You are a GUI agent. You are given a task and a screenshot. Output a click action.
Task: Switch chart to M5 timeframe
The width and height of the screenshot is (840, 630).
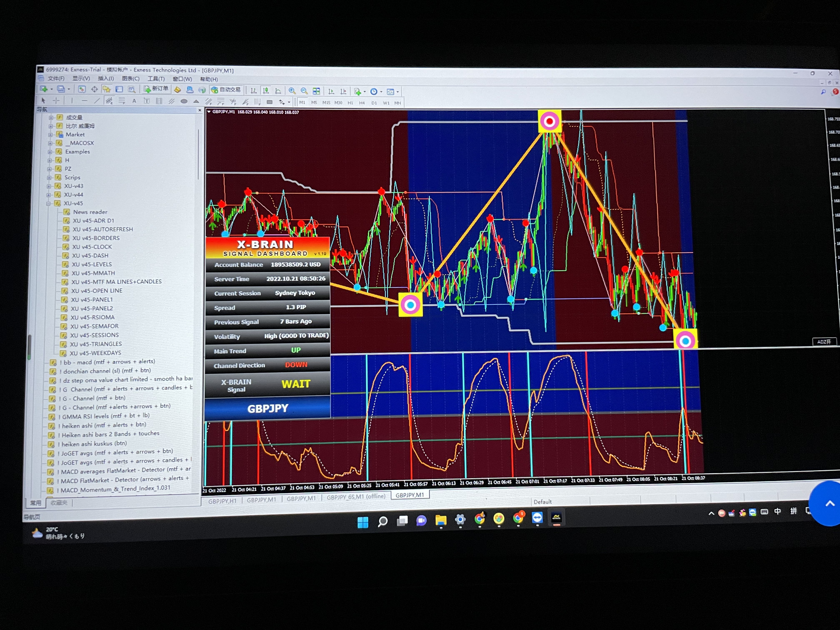314,102
